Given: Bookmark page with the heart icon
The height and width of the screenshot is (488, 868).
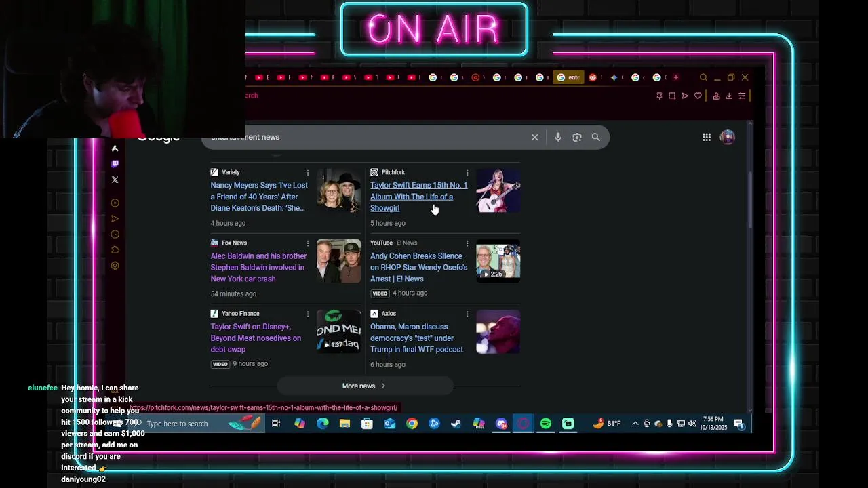Looking at the screenshot, I should tap(698, 96).
